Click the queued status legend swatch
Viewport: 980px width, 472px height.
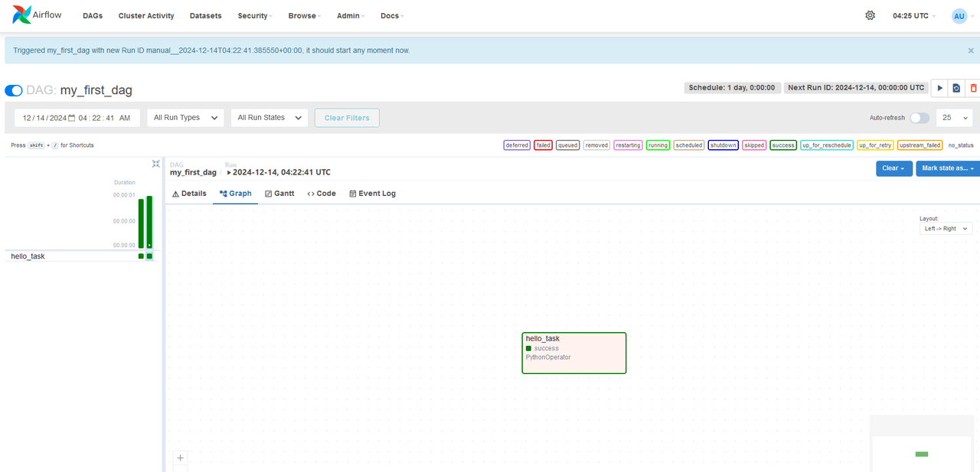click(x=567, y=145)
